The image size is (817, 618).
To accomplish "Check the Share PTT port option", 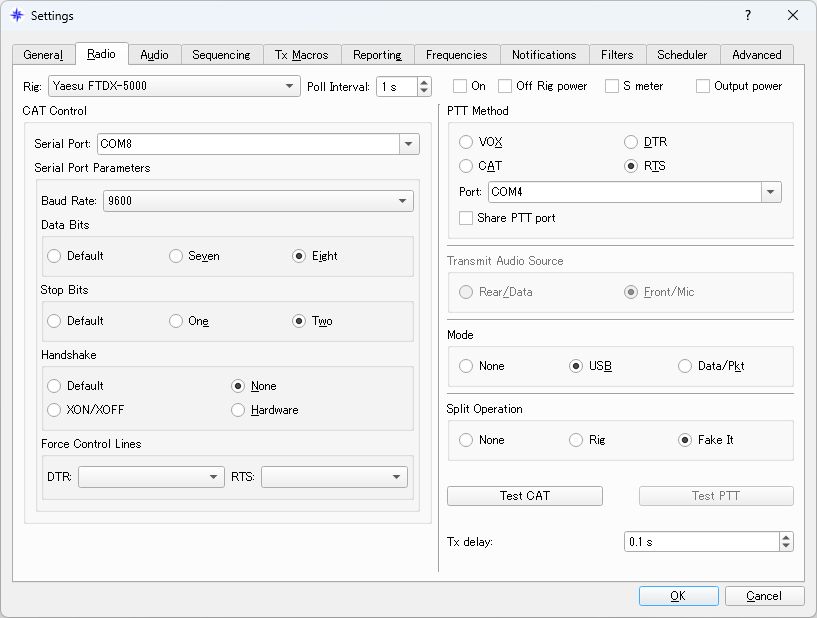I will pos(465,218).
